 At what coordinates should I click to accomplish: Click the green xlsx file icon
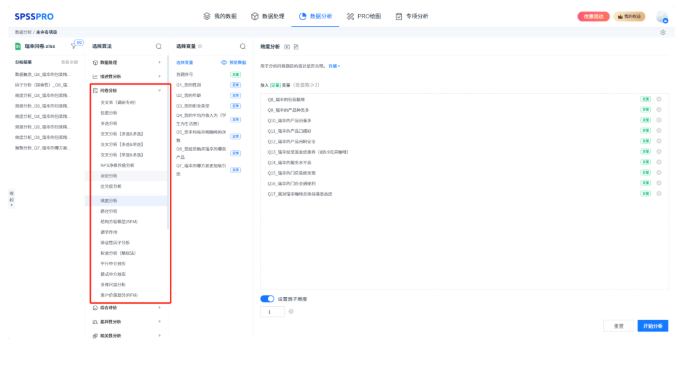coord(18,46)
